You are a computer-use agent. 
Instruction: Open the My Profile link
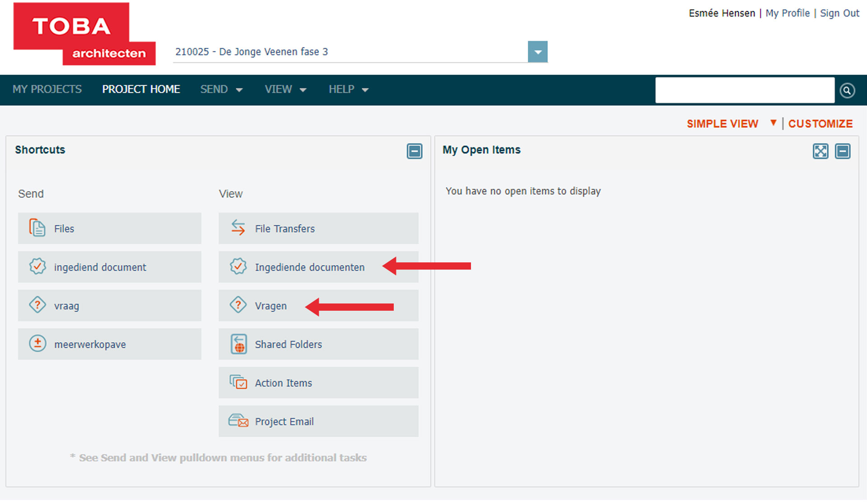[787, 13]
